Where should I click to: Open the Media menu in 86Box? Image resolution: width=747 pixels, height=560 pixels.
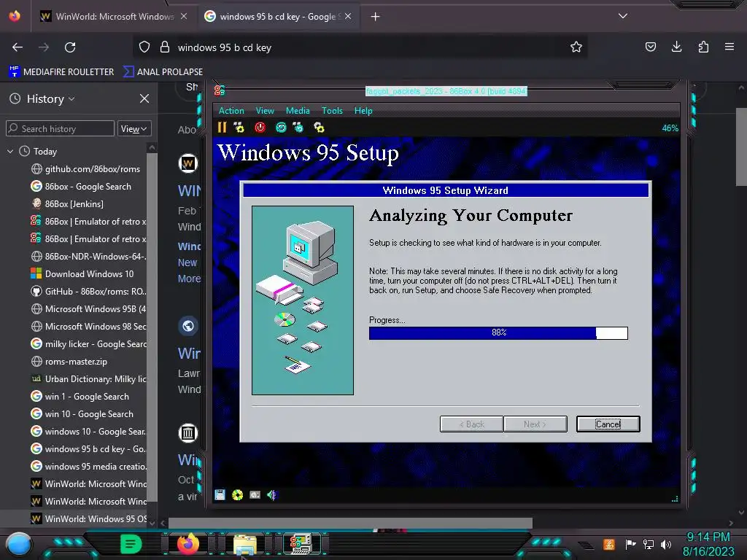click(298, 111)
